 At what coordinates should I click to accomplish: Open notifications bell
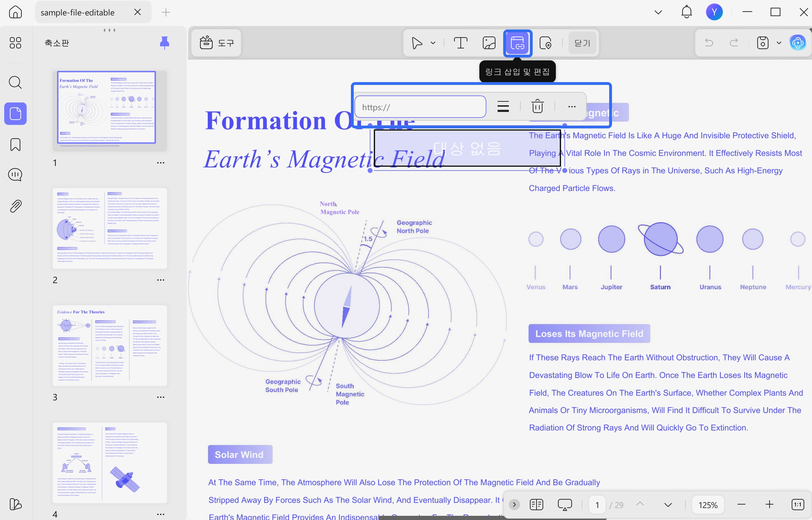[686, 12]
